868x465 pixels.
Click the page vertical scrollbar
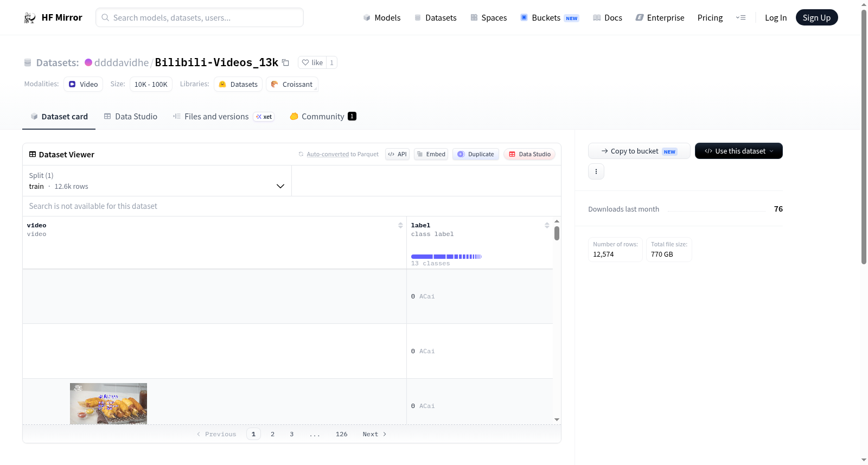pos(864,137)
